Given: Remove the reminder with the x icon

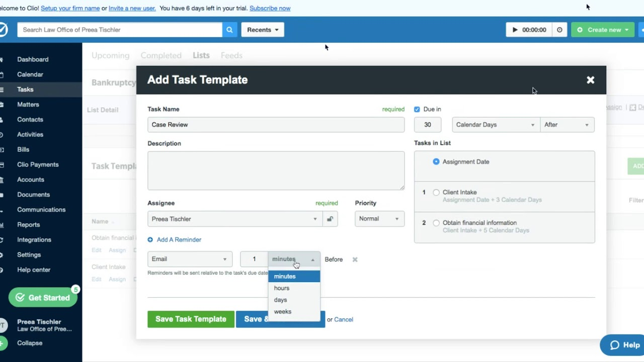Looking at the screenshot, I should 355,259.
